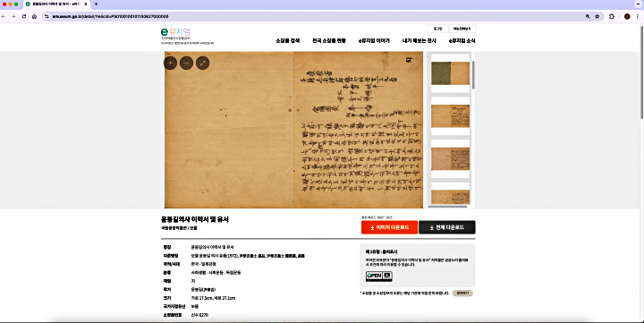Zoom out using the minus viewer icon
The height and width of the screenshot is (323, 644).
[x=186, y=63]
